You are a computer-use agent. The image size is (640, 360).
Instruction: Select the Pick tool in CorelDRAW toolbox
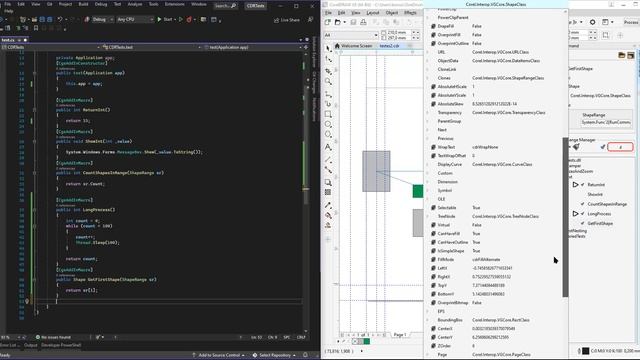[x=328, y=49]
